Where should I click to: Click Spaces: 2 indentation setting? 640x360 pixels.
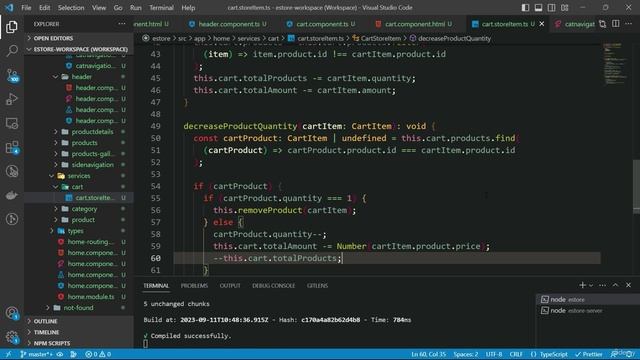tap(466, 354)
